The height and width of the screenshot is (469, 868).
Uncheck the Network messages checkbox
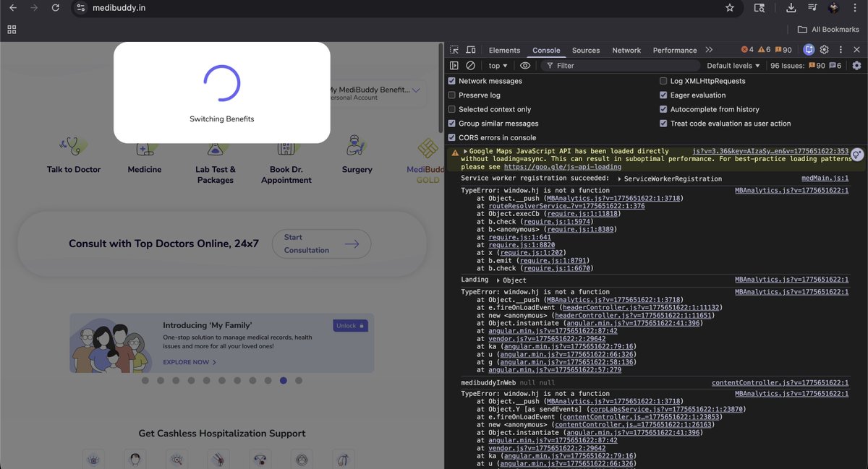point(452,81)
